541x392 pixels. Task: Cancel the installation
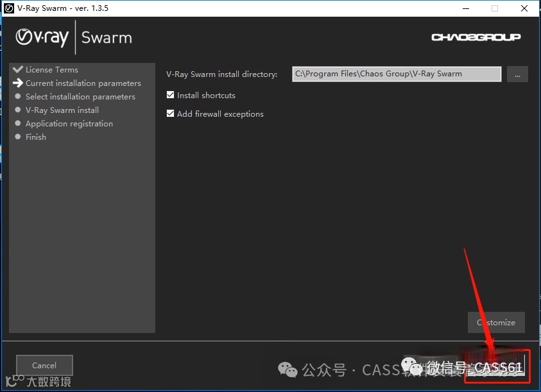click(44, 365)
